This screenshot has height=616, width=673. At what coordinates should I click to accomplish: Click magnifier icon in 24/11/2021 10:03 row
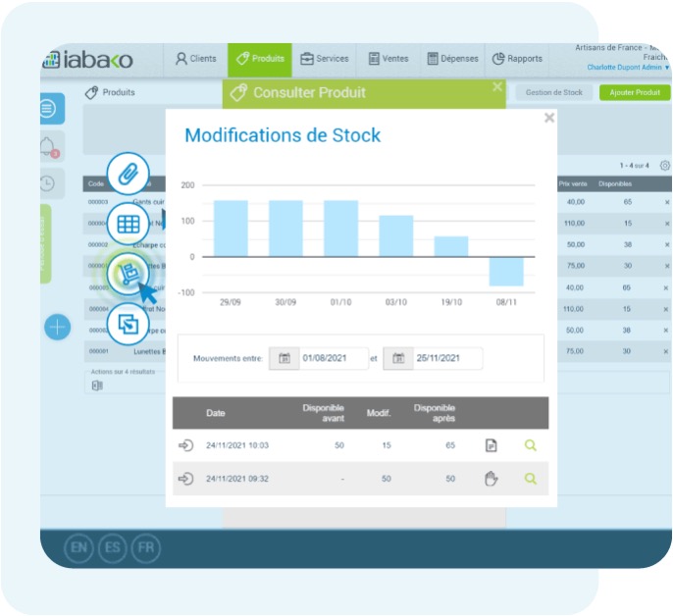tap(531, 445)
